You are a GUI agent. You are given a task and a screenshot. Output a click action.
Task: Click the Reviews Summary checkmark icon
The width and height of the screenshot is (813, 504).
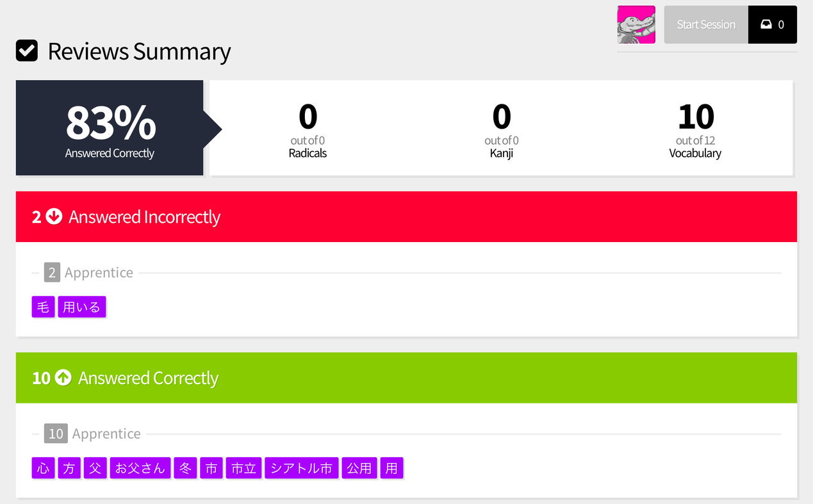[27, 51]
